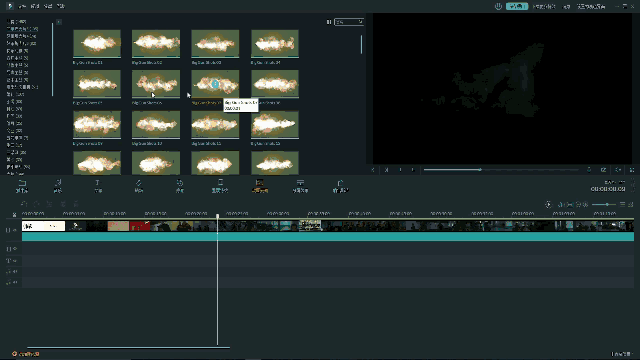640x360 pixels.
Task: Open the Help menu in menu bar
Action: (61, 6)
